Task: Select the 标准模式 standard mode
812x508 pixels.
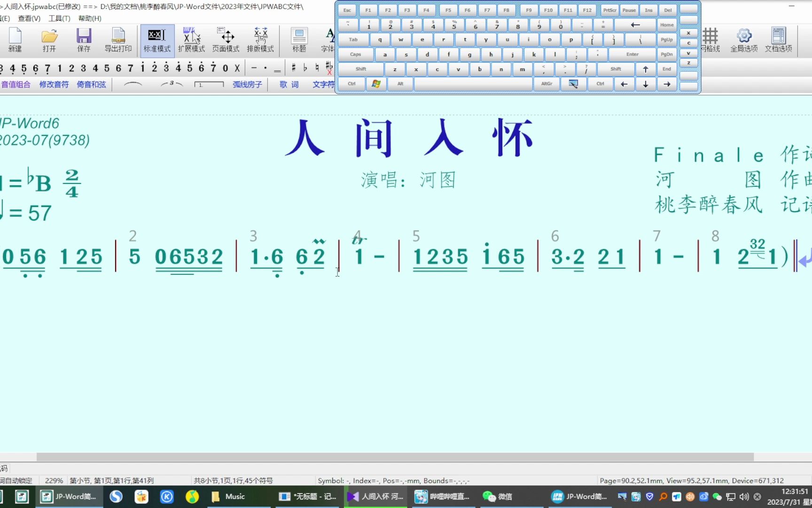Action: pos(157,40)
